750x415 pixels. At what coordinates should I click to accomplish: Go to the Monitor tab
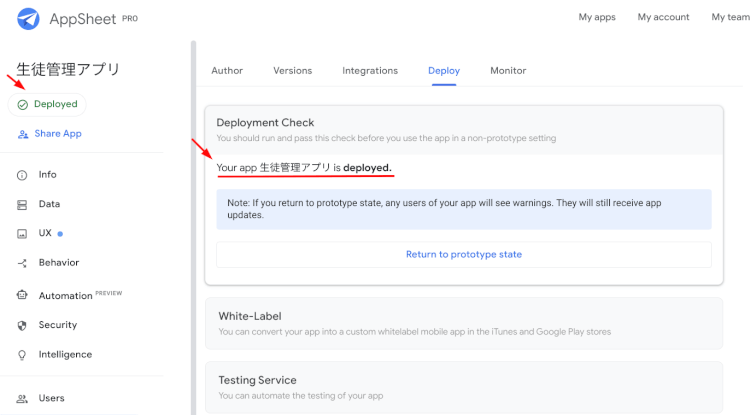[508, 71]
